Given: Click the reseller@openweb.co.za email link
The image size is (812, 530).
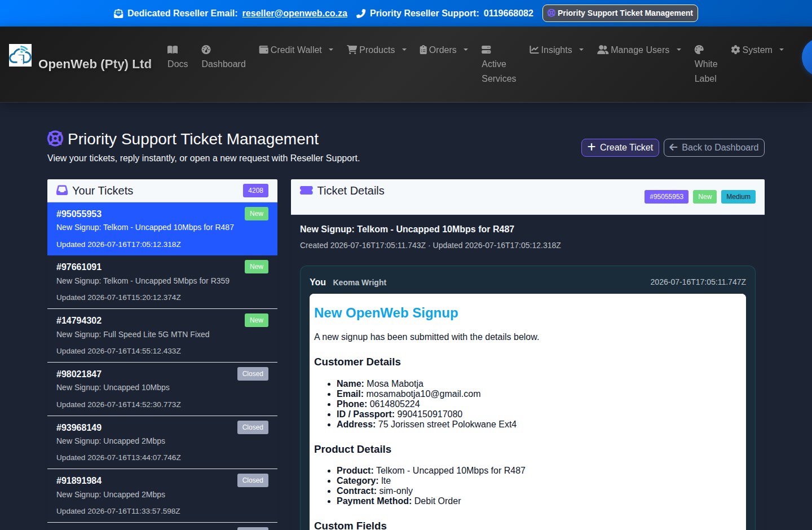Looking at the screenshot, I should tap(295, 13).
